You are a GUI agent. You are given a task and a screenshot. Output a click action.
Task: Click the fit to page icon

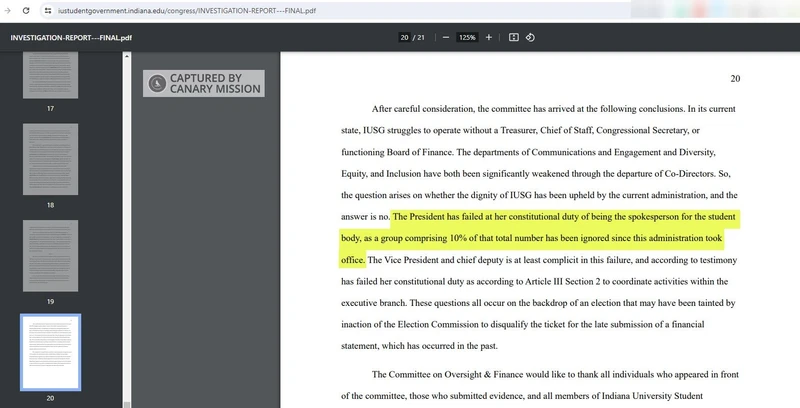[x=514, y=37]
